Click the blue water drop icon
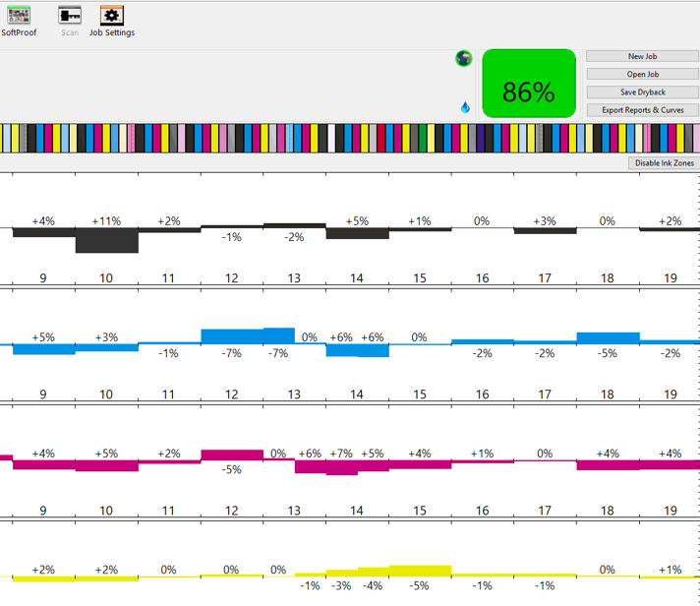The image size is (700, 606). pos(465,107)
